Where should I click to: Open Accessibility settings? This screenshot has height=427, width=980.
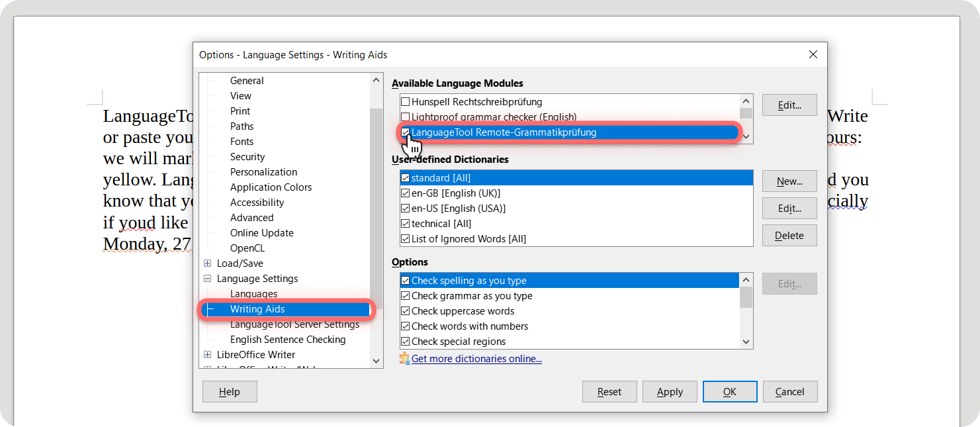coord(257,203)
